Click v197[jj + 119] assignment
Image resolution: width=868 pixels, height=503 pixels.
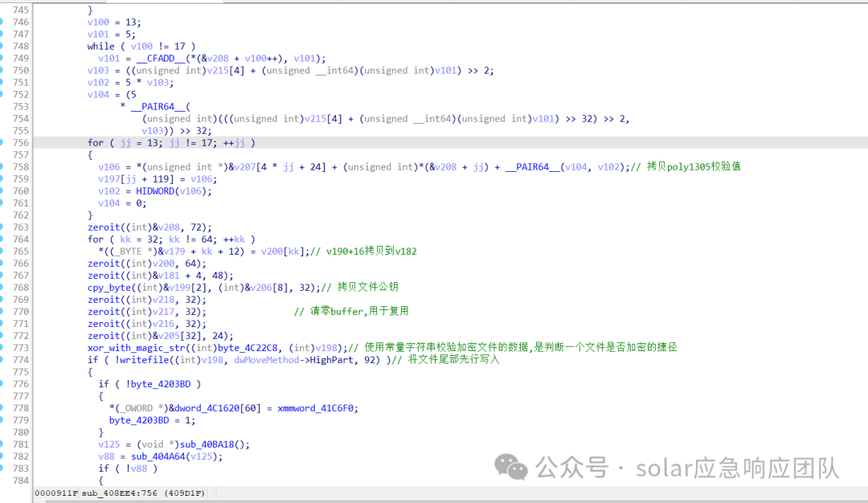coord(158,178)
